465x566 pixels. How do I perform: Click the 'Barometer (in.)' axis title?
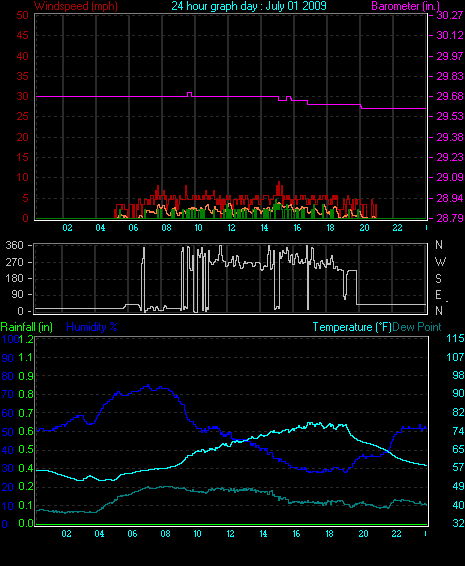[x=405, y=6]
